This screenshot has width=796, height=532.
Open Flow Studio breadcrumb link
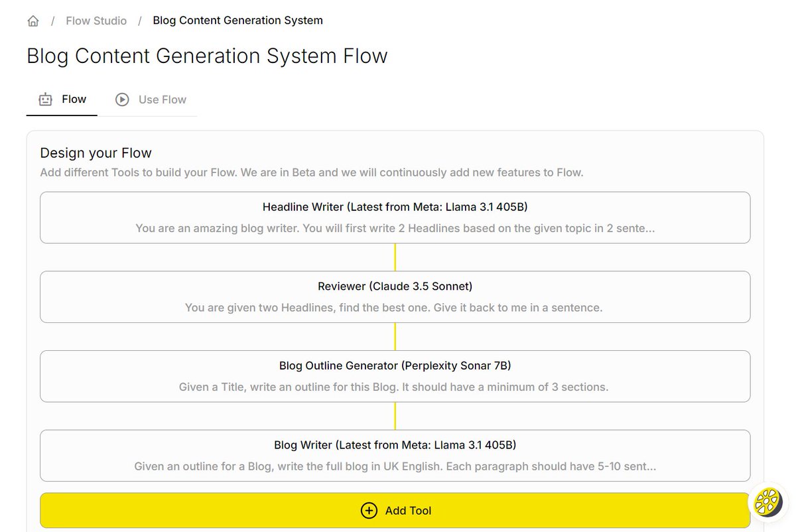coord(96,21)
